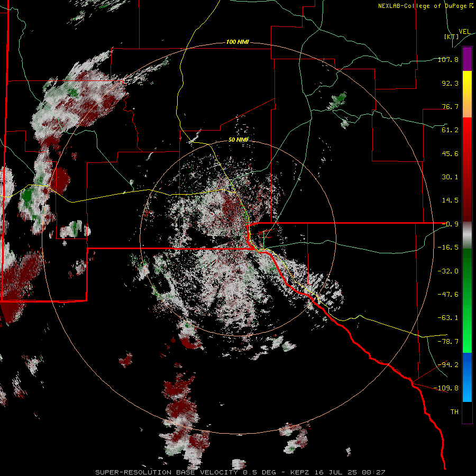This screenshot has width=476, height=476.
Task: Click the NEXLAB-College of DuPage credit text
Action: (422, 6)
